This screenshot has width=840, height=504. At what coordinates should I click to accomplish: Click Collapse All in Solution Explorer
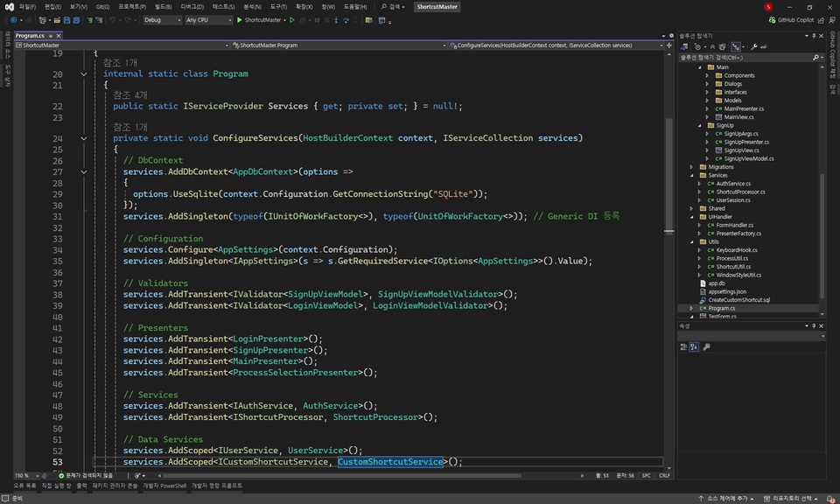(x=712, y=46)
